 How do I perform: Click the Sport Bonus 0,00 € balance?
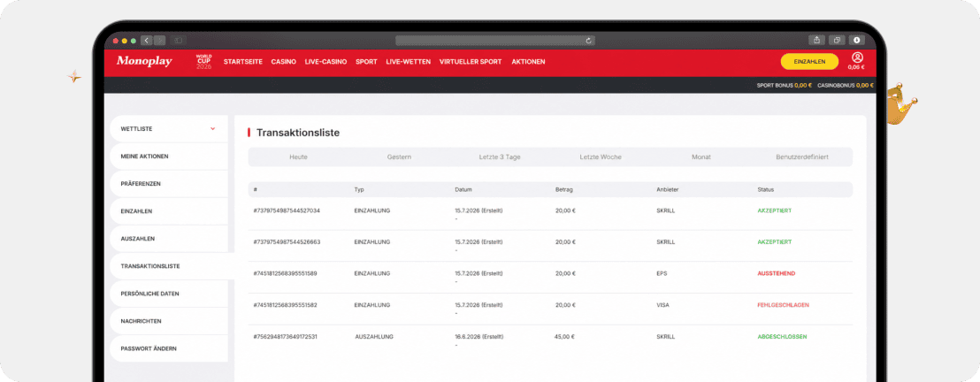pyautogui.click(x=785, y=86)
